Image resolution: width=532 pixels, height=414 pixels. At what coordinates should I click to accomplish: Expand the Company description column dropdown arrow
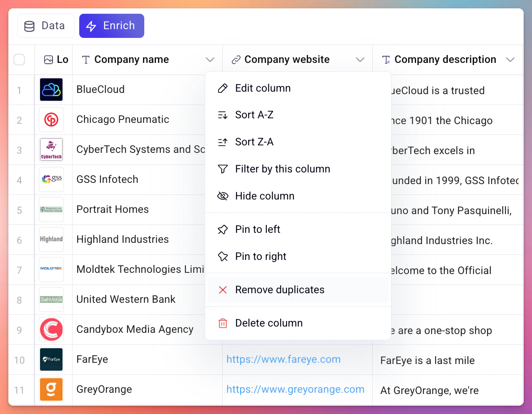coord(510,60)
